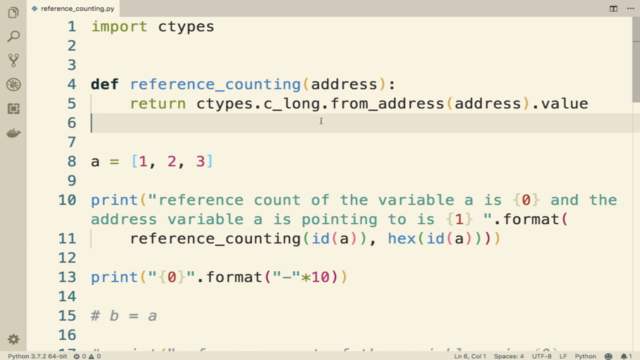This screenshot has height=360, width=640.
Task: Click line number 1 in the gutter
Action: point(72,27)
